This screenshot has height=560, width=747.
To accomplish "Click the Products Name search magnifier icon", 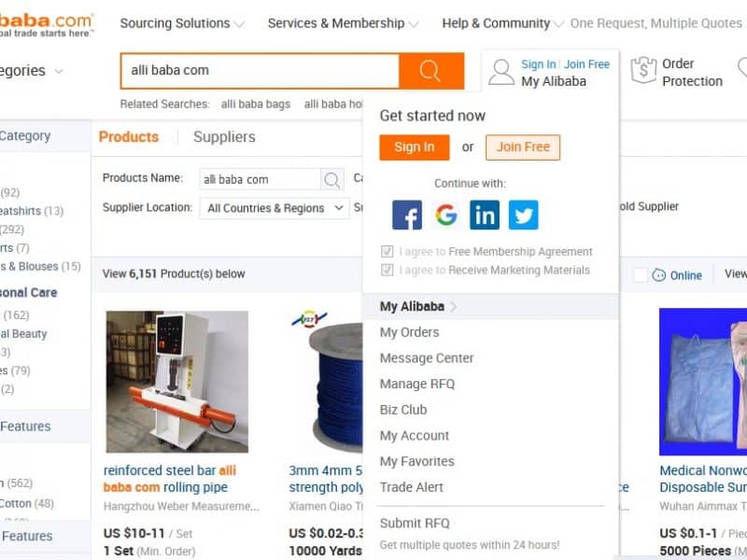I will (331, 179).
